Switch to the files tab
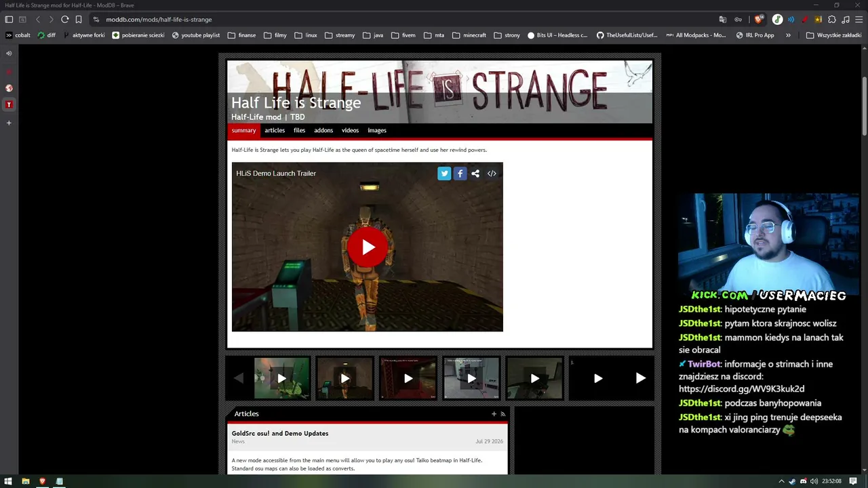The image size is (868, 488). (299, 131)
